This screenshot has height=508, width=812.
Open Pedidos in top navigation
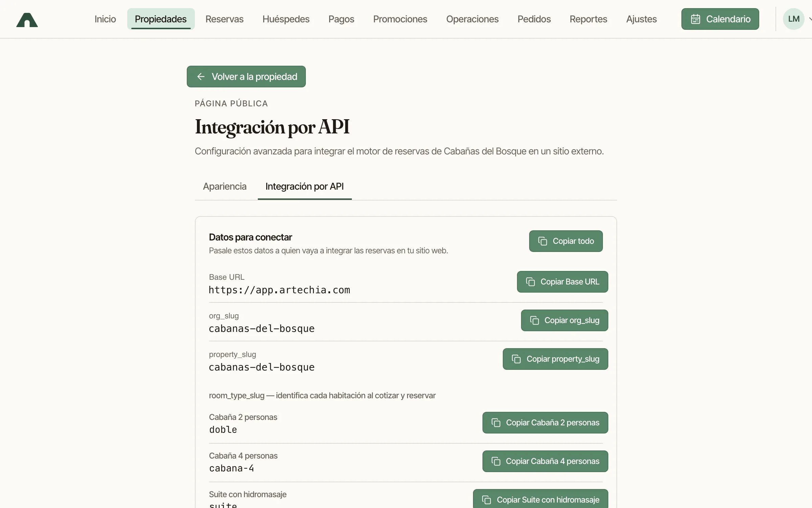click(534, 19)
